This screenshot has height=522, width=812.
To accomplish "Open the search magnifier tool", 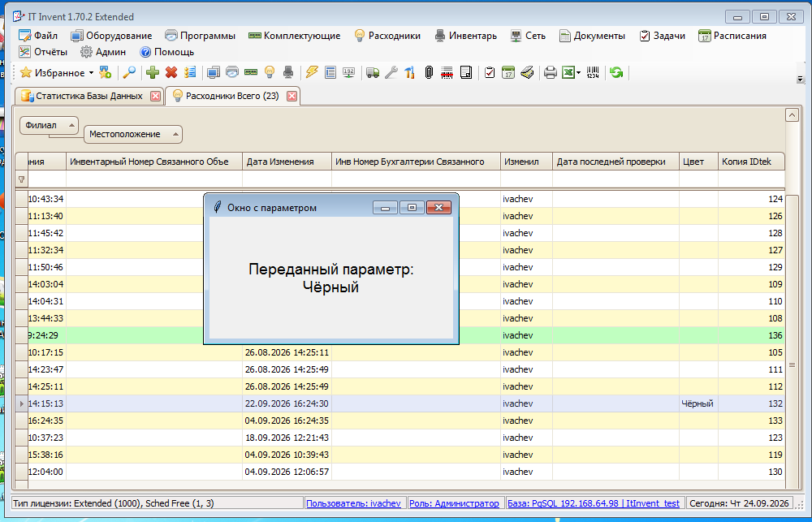I will coord(129,72).
